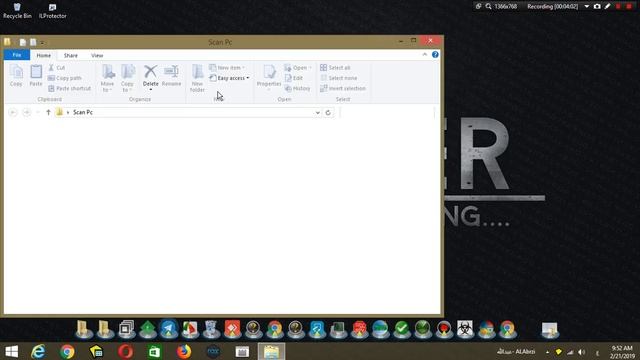Open the Windows Store taskbar icon

154,351
